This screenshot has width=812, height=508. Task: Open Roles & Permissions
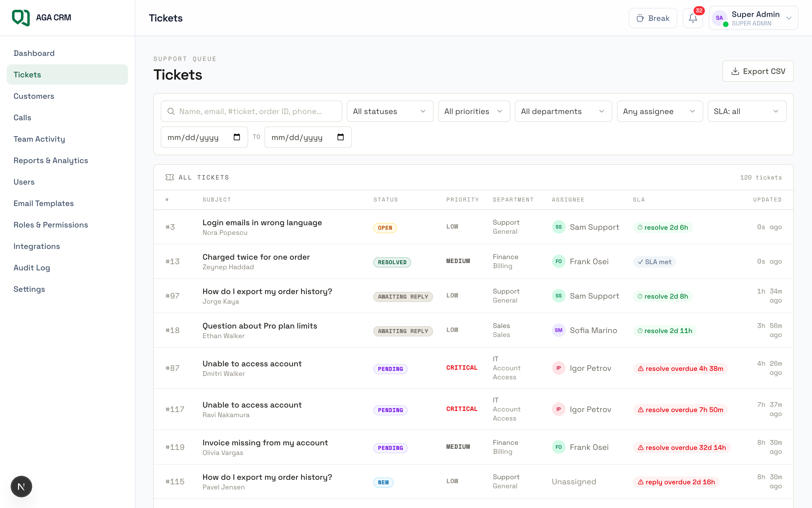tap(67, 225)
